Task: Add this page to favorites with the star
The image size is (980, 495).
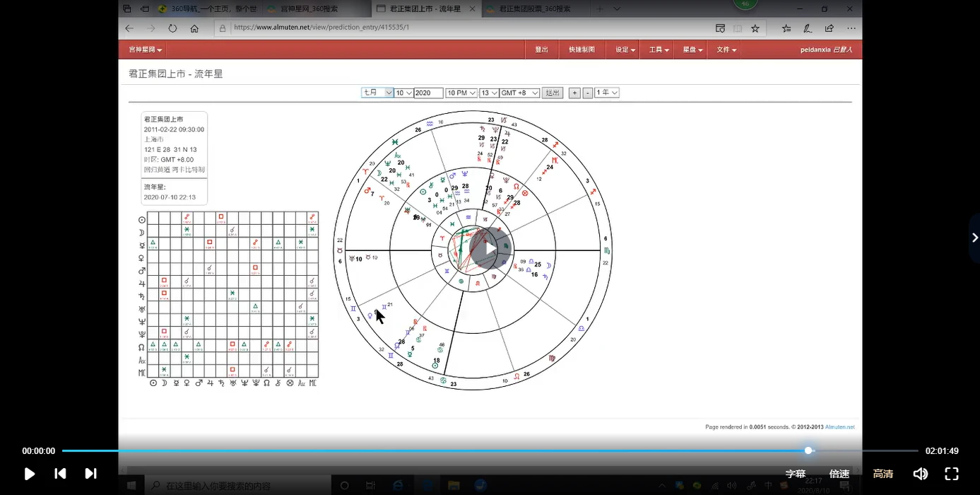Action: [x=755, y=28]
